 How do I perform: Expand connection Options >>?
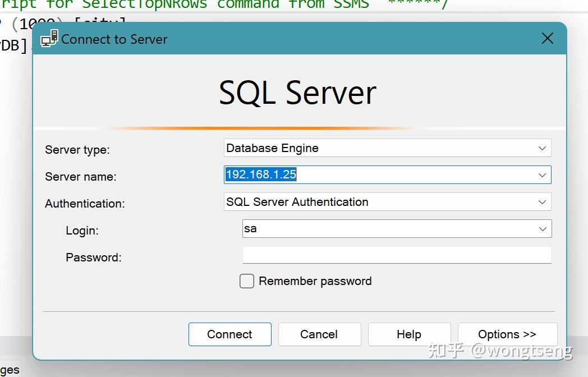[x=507, y=334]
